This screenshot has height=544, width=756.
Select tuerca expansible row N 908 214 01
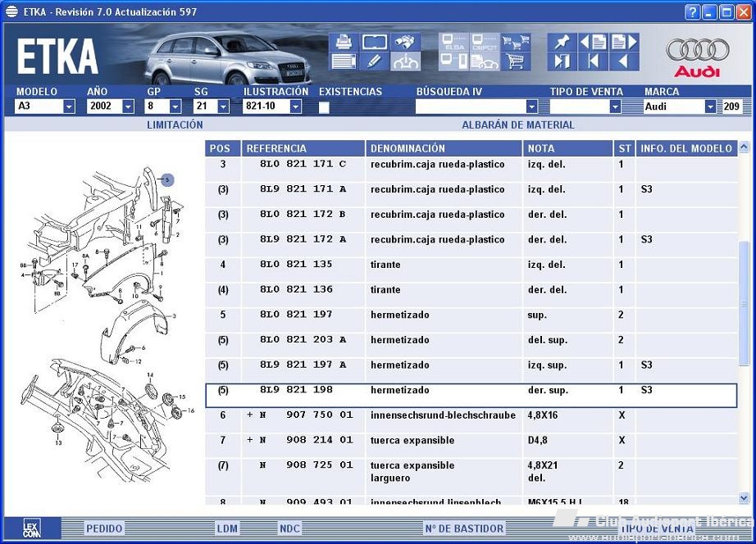[x=471, y=445]
